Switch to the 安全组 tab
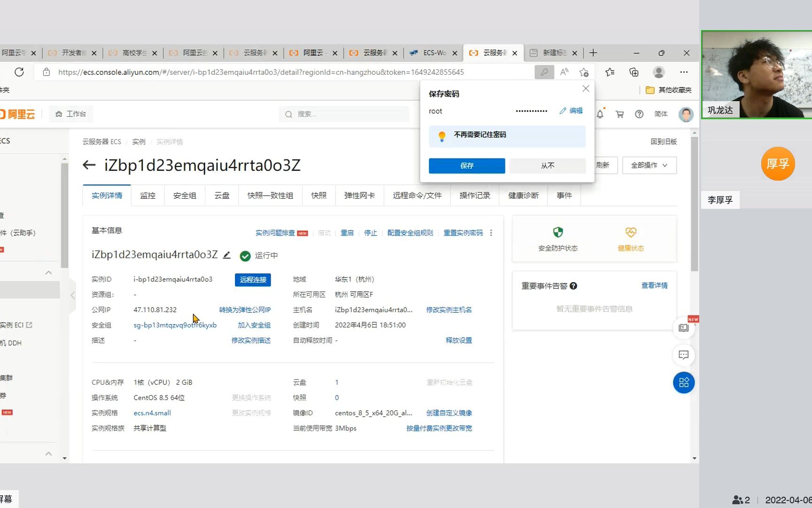Viewport: 812px width, 508px height. pyautogui.click(x=185, y=195)
